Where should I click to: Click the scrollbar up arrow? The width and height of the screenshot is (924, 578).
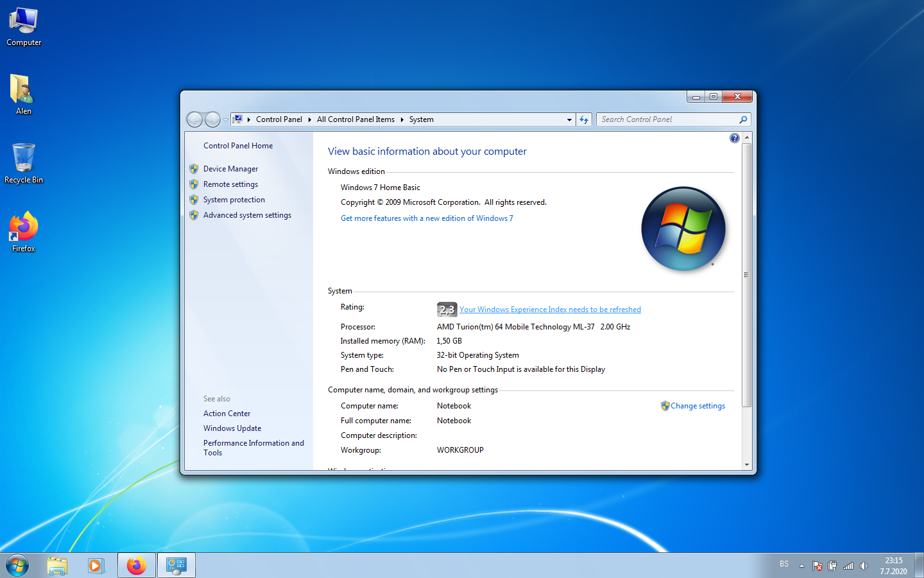(x=746, y=137)
